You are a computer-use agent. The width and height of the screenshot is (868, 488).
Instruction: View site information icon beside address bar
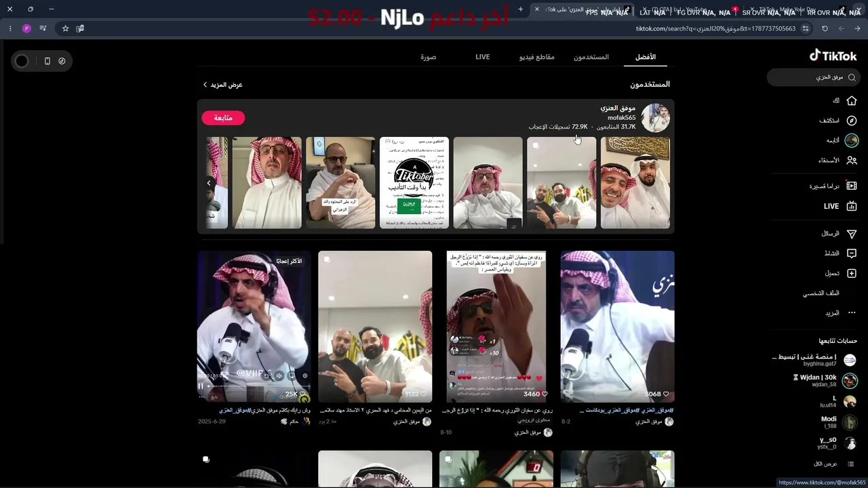tap(806, 28)
